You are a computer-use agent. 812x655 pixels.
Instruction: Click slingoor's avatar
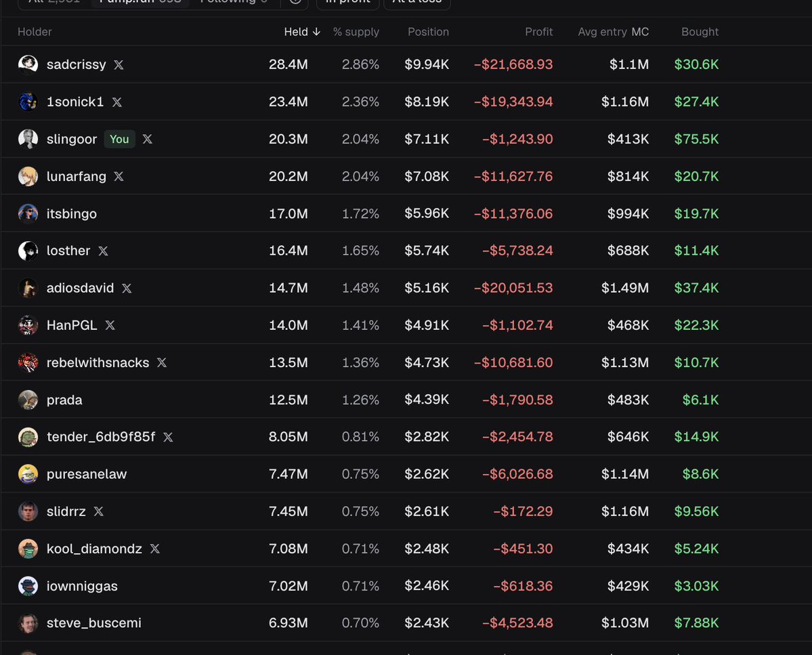click(x=28, y=139)
